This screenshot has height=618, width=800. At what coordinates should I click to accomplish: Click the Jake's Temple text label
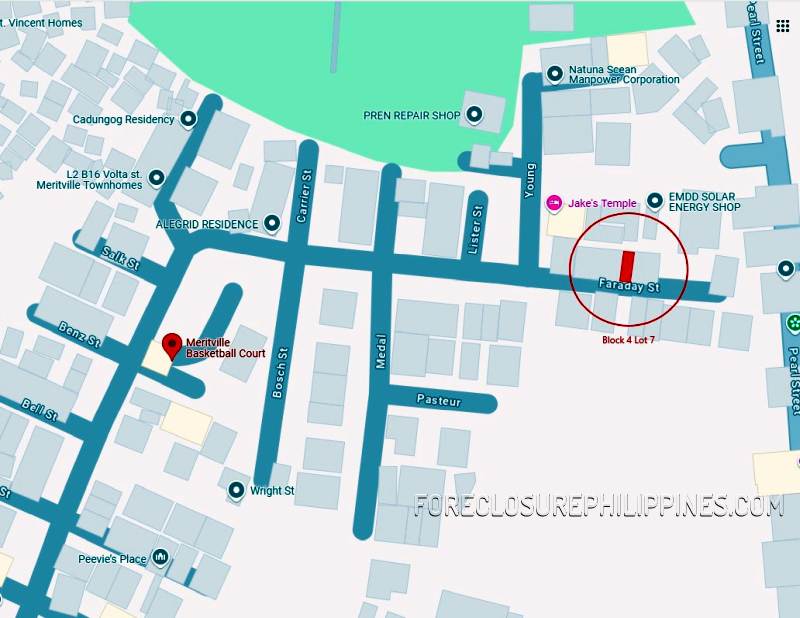(602, 203)
